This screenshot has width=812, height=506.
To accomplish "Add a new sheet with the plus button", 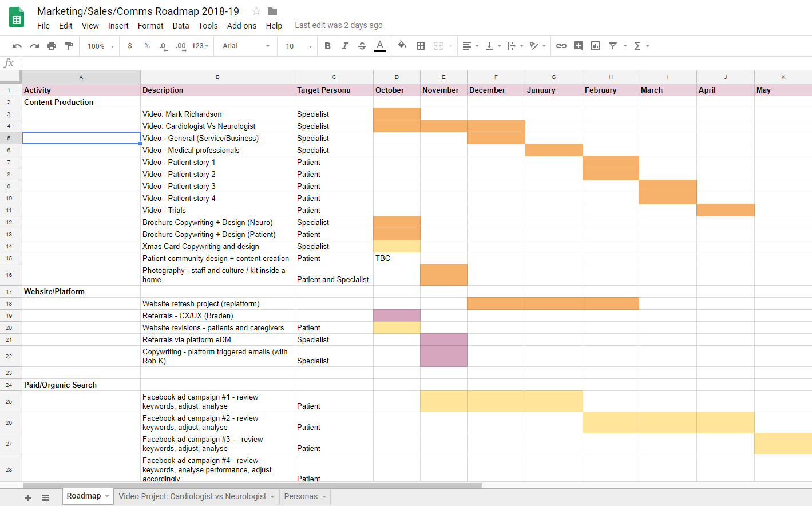I will tap(27, 497).
